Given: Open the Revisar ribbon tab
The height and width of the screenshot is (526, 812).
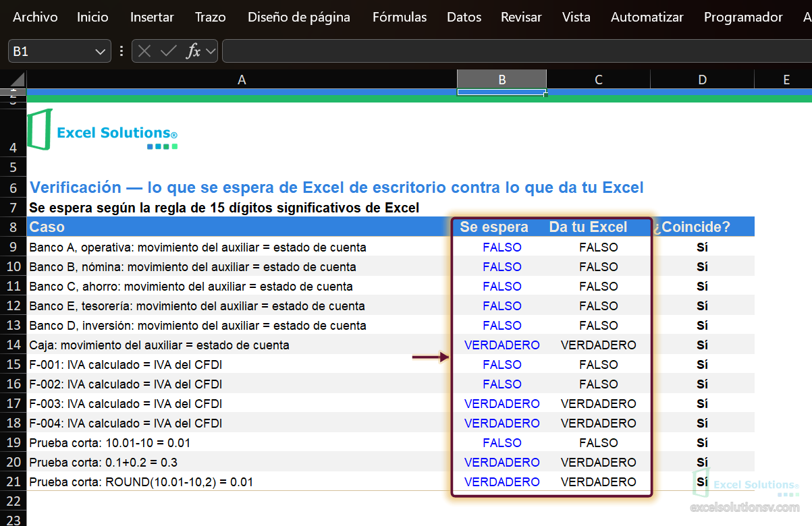Looking at the screenshot, I should tap(521, 18).
